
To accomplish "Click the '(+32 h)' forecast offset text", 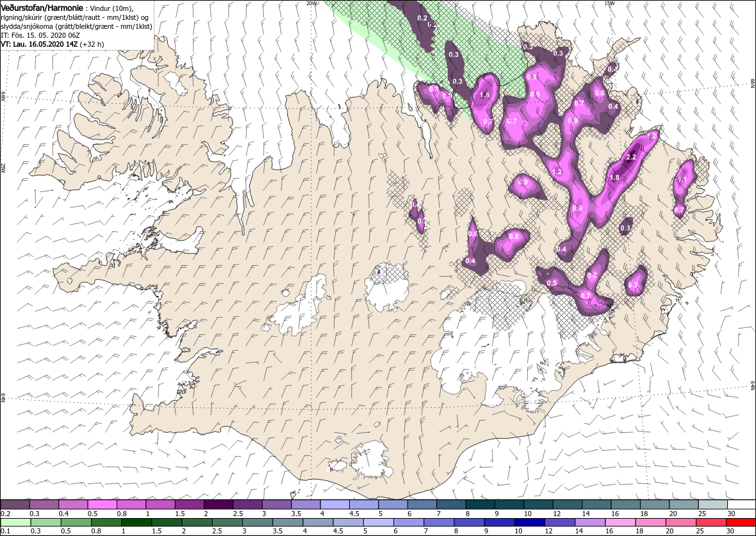I will [92, 44].
